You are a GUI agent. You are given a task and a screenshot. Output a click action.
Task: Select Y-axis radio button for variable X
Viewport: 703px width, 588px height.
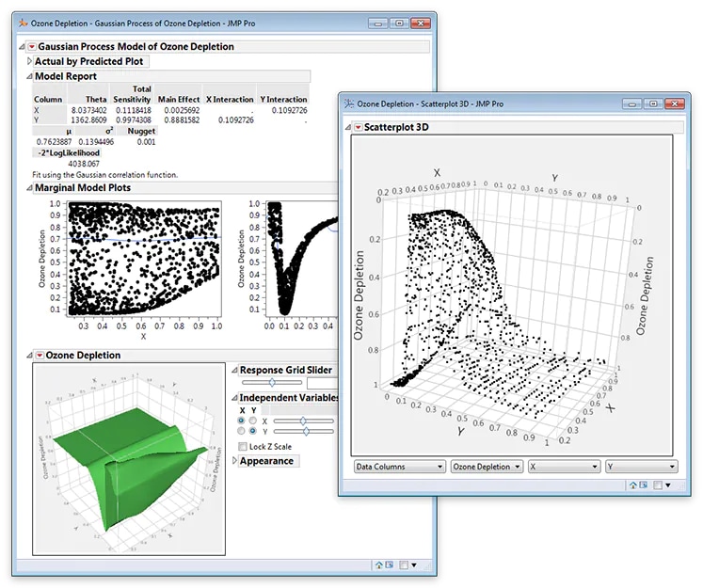(253, 421)
